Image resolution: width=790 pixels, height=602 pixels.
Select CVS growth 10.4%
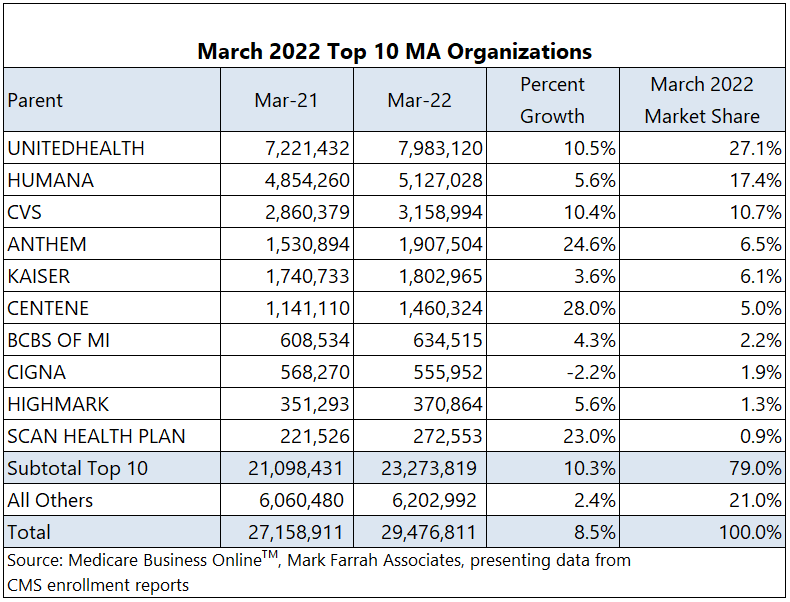(x=589, y=212)
